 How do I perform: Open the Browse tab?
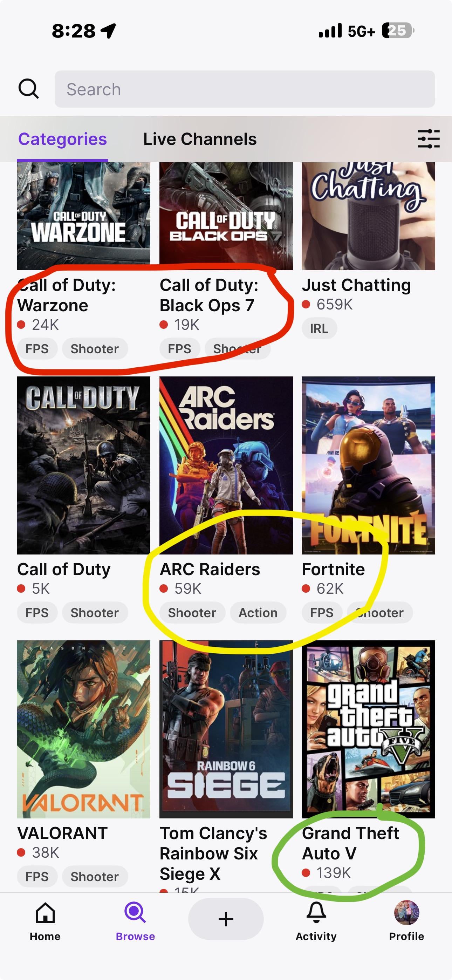[x=135, y=921]
